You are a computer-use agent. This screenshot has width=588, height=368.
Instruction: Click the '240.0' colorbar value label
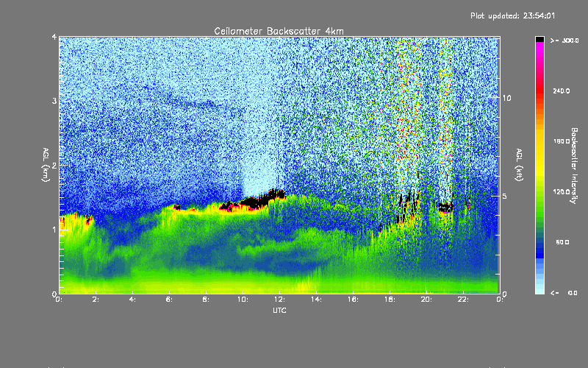(x=562, y=91)
